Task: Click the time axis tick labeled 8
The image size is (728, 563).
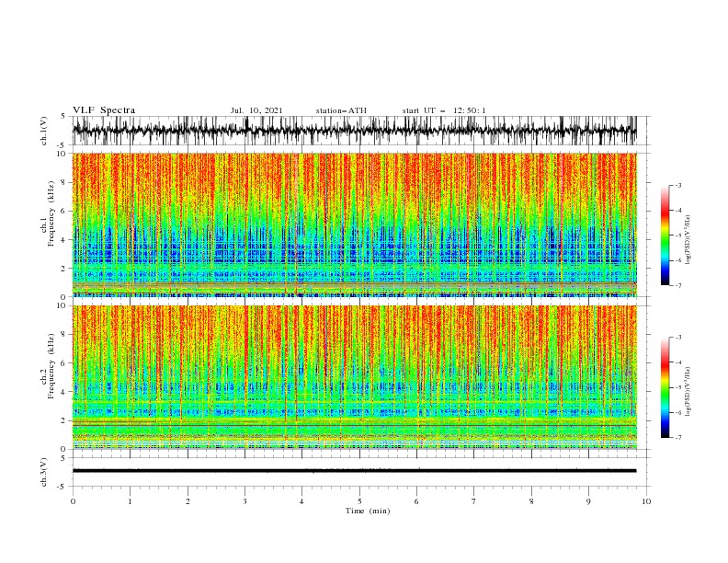Action: pos(531,501)
